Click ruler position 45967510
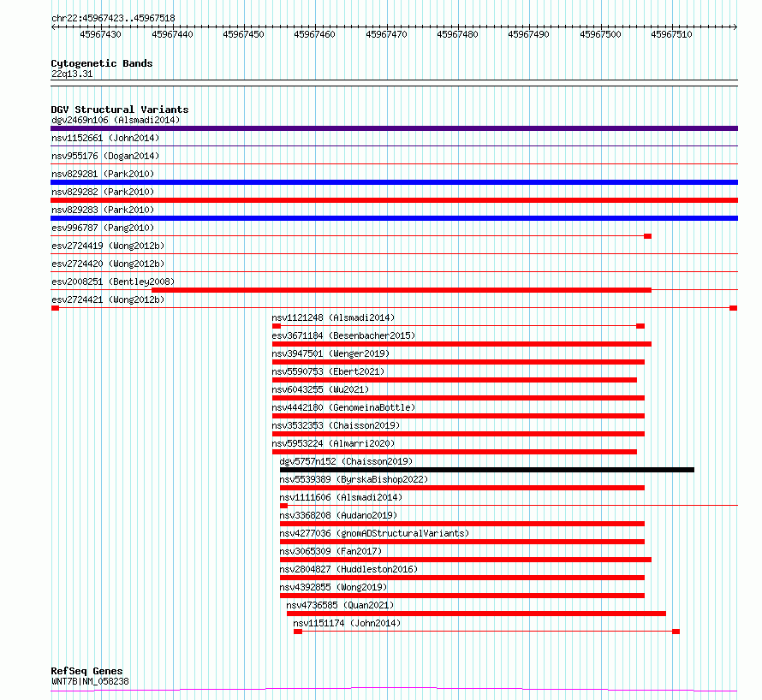Viewport: 762px width, 700px height. coord(671,34)
